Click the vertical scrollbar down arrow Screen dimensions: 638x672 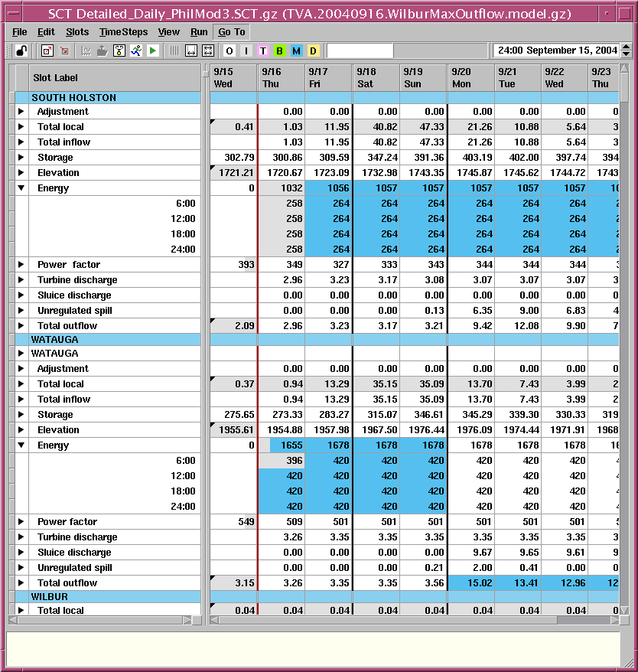click(624, 610)
